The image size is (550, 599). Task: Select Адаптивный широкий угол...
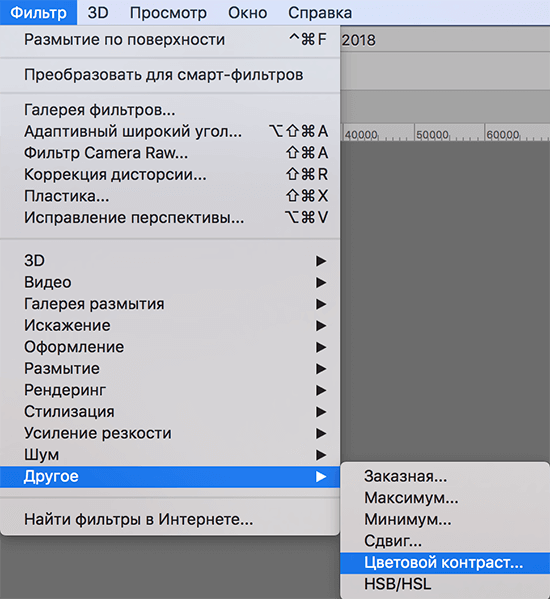click(x=170, y=131)
